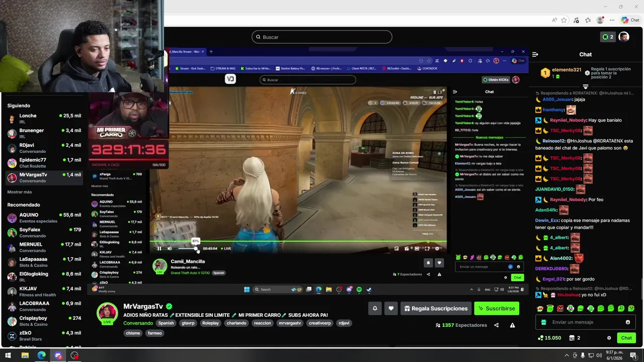Open the zEkO Brawl Stars channel
Image resolution: width=644 pixels, height=362 pixels.
coord(44,335)
